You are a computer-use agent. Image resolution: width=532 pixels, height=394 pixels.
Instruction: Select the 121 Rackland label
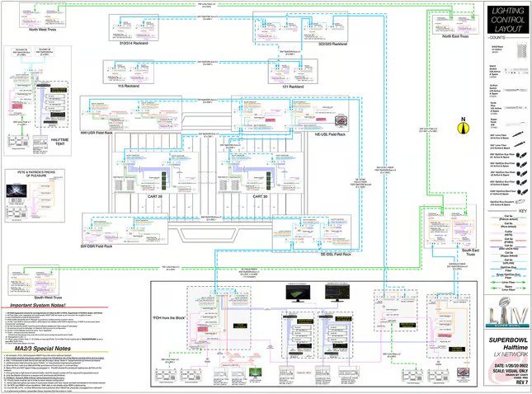(293, 87)
